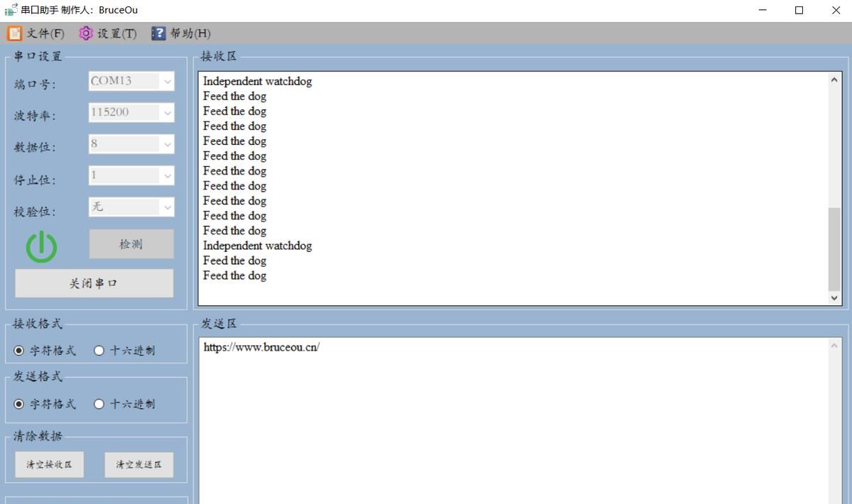This screenshot has height=504, width=852.
Task: Select 十六进制 under 发送格式
Action: (x=99, y=404)
